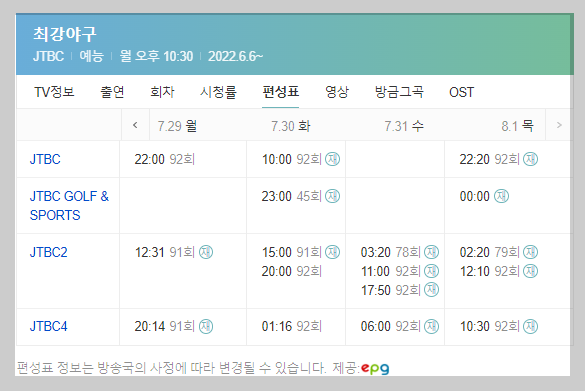Click the rerun icon beside 00:00
The height and width of the screenshot is (391, 585).
tap(501, 196)
